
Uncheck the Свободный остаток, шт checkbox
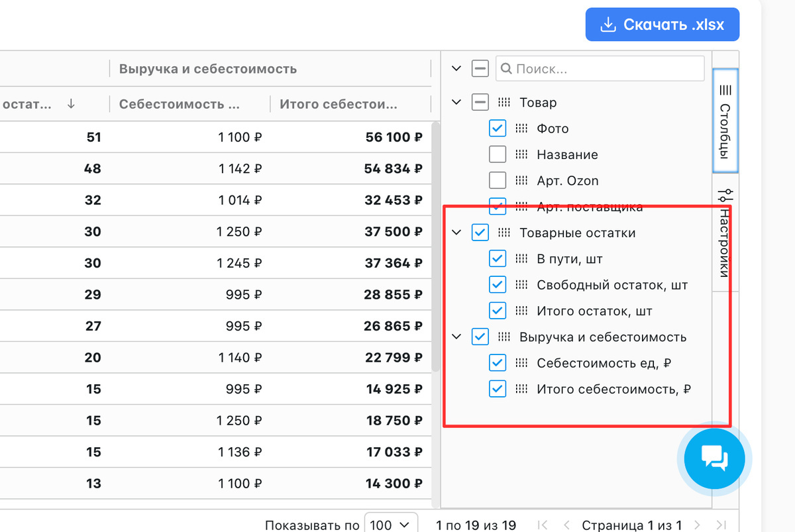pos(497,285)
